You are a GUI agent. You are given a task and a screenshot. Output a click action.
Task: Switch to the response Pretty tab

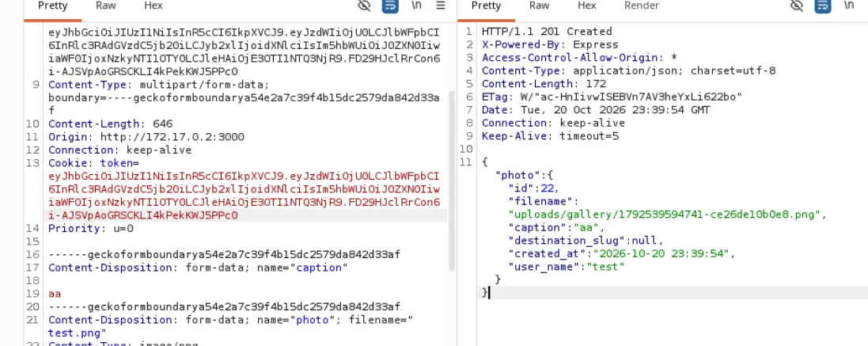click(x=486, y=6)
